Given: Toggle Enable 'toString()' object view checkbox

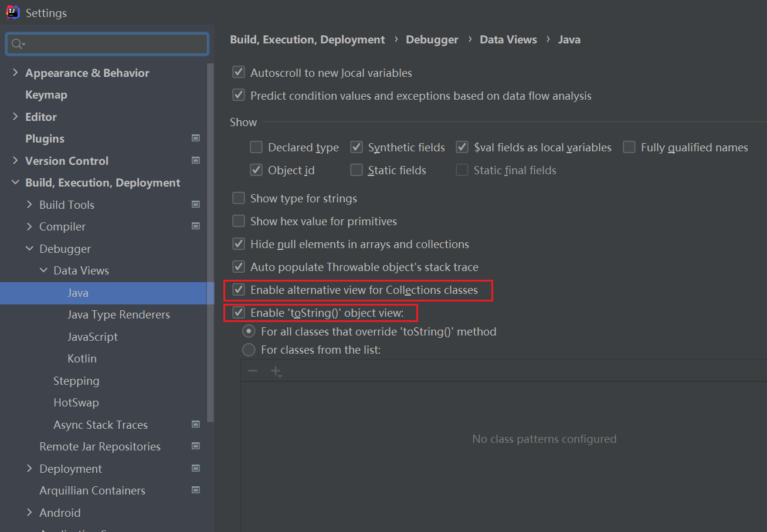Looking at the screenshot, I should click(239, 313).
